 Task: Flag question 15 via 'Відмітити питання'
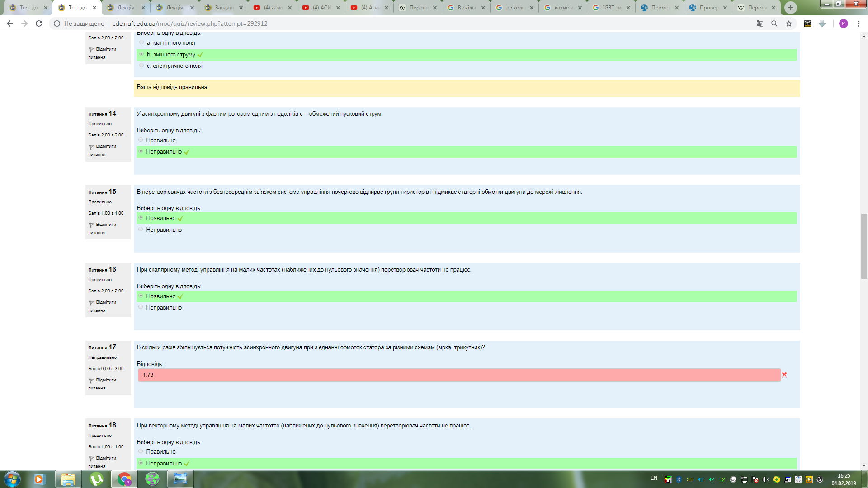[106, 225]
